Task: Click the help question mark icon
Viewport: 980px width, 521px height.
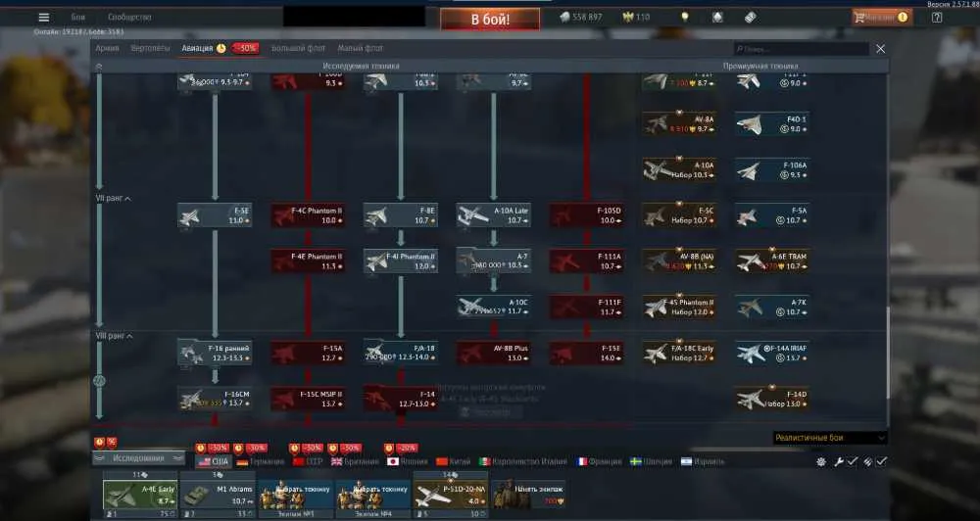Action: click(x=936, y=18)
